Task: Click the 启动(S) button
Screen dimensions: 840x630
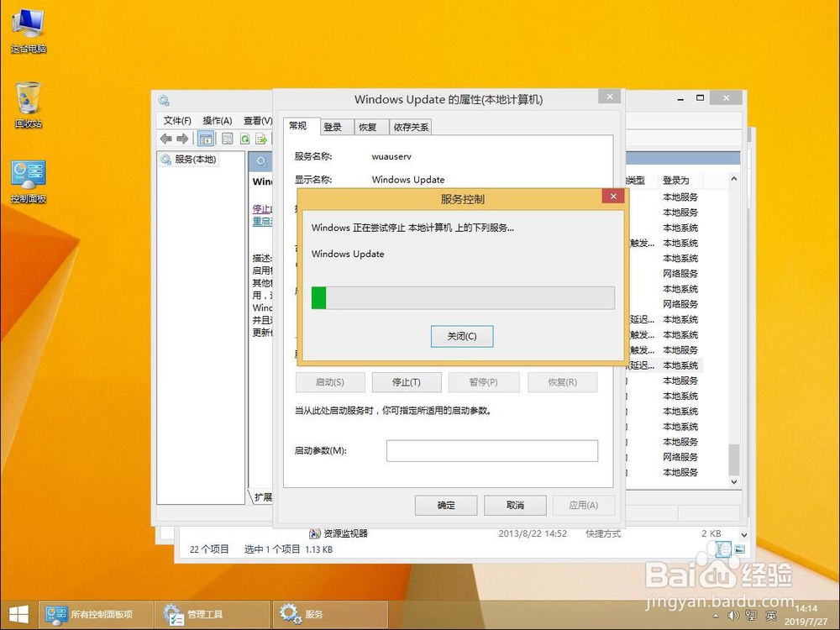Action: 330,382
